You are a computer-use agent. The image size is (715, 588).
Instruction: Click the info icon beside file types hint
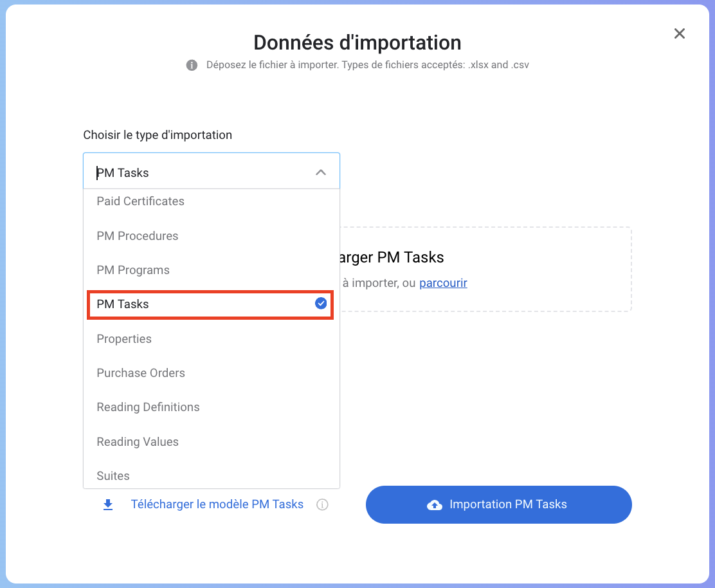pyautogui.click(x=192, y=65)
